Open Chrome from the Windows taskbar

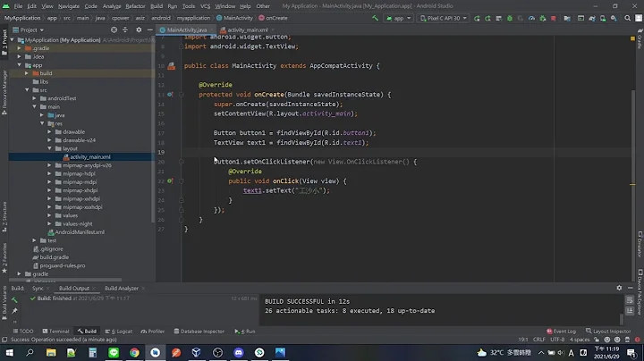tap(134, 352)
